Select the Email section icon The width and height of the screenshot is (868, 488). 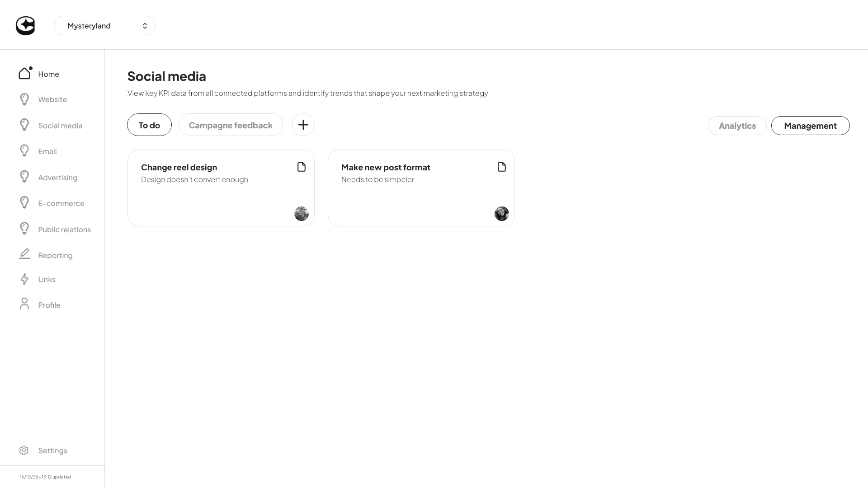[25, 150]
